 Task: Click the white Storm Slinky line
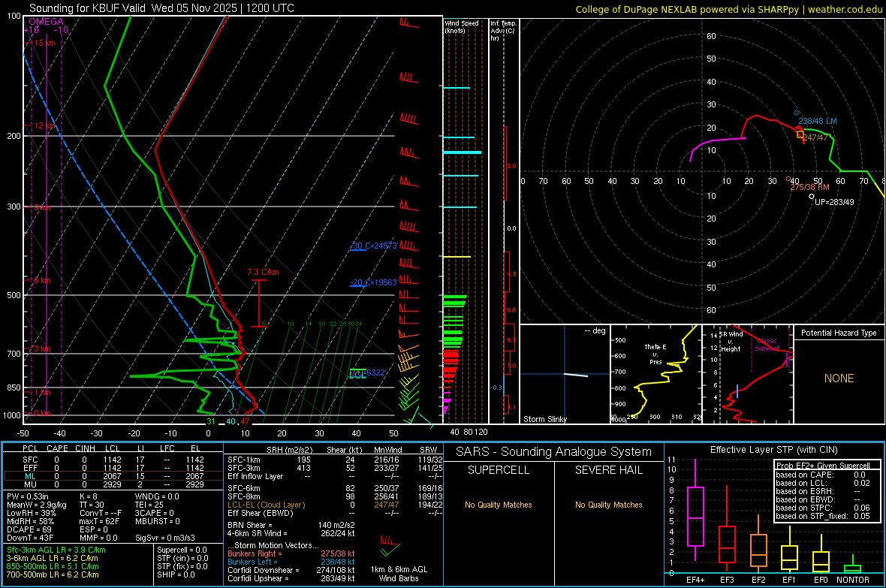[x=576, y=374]
